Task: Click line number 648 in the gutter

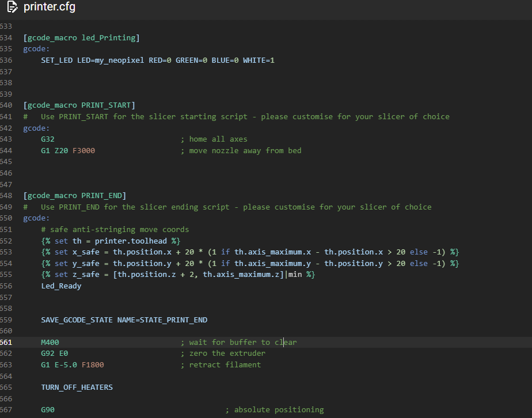Action: point(6,196)
